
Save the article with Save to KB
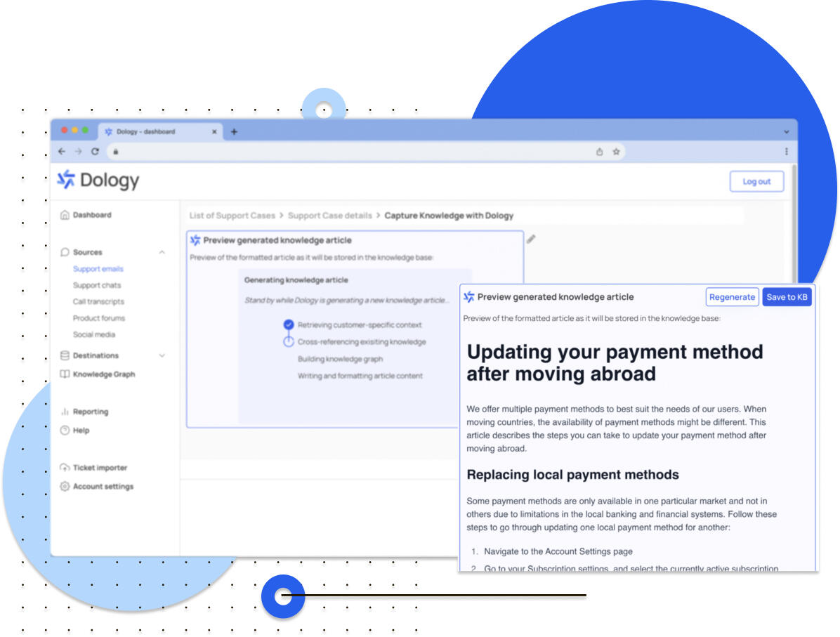(787, 297)
